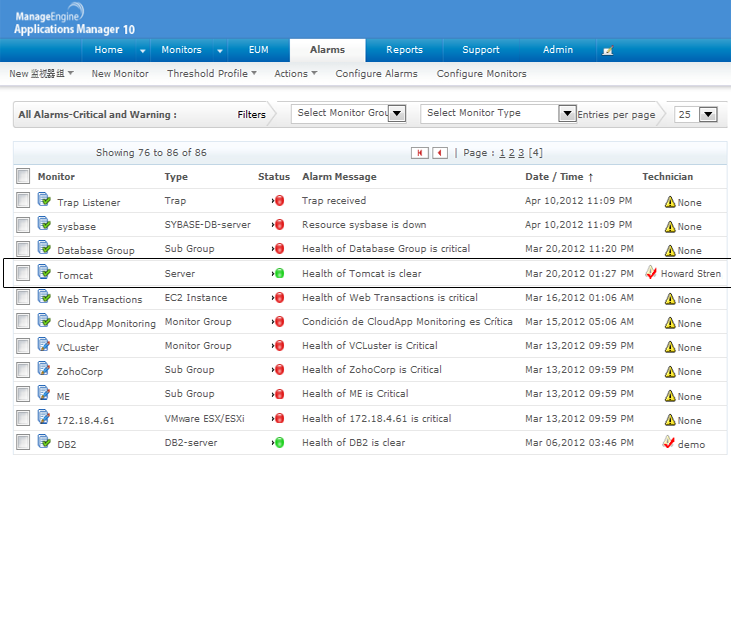The height and width of the screenshot is (630, 731).
Task: Check the Tomcat row checkbox
Action: pos(23,273)
